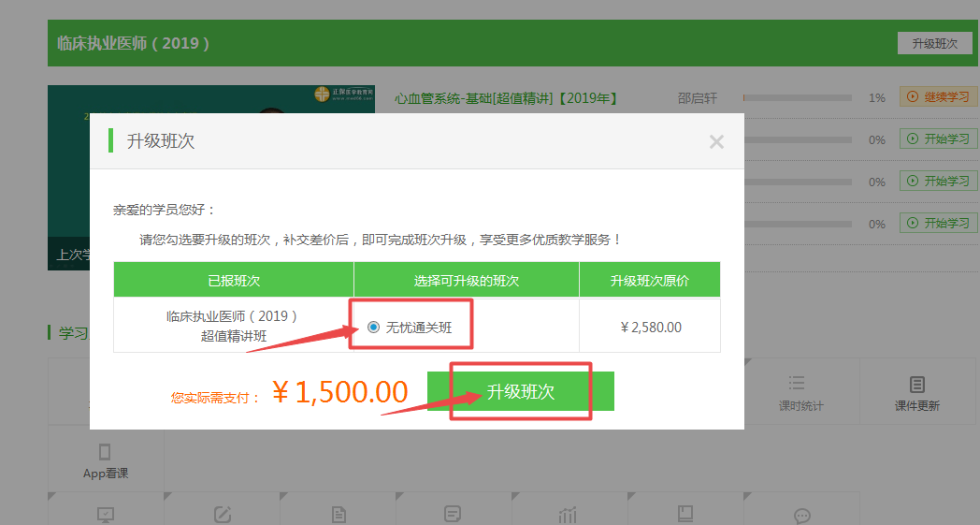Viewport: 980px width, 525px height.
Task: Click the monitor screen icon in bottom row
Action: (105, 515)
